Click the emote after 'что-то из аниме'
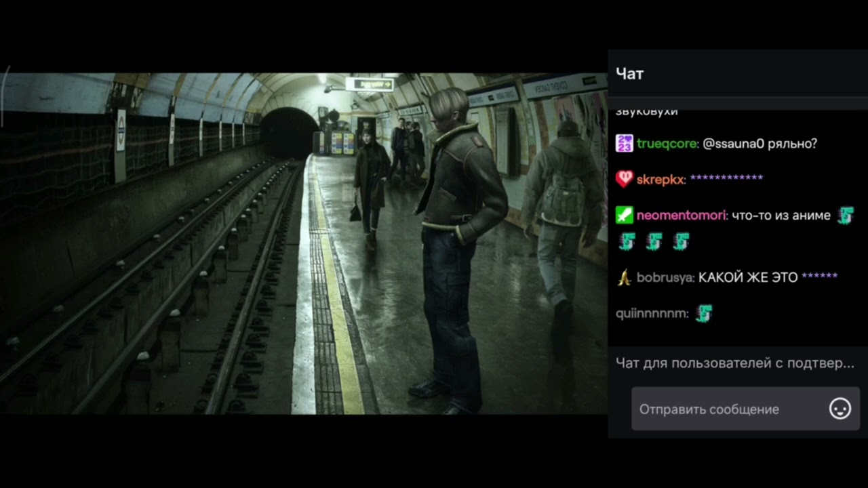The image size is (868, 488). pyautogui.click(x=845, y=216)
